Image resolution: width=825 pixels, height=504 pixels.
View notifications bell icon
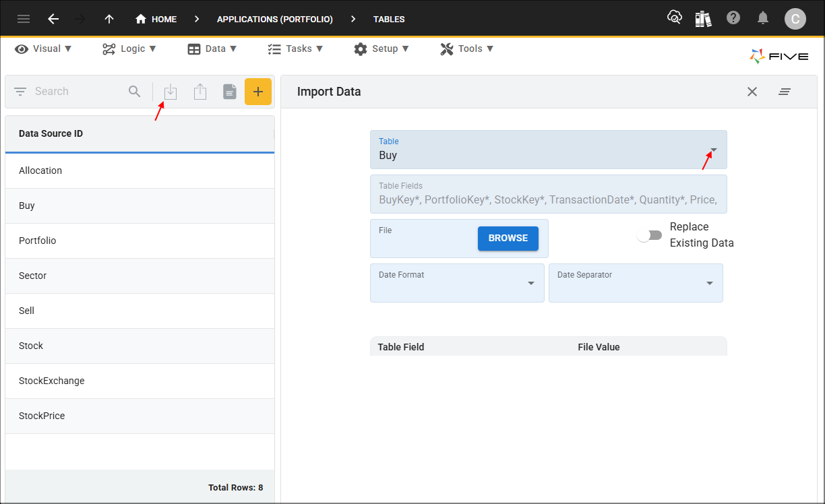tap(763, 18)
